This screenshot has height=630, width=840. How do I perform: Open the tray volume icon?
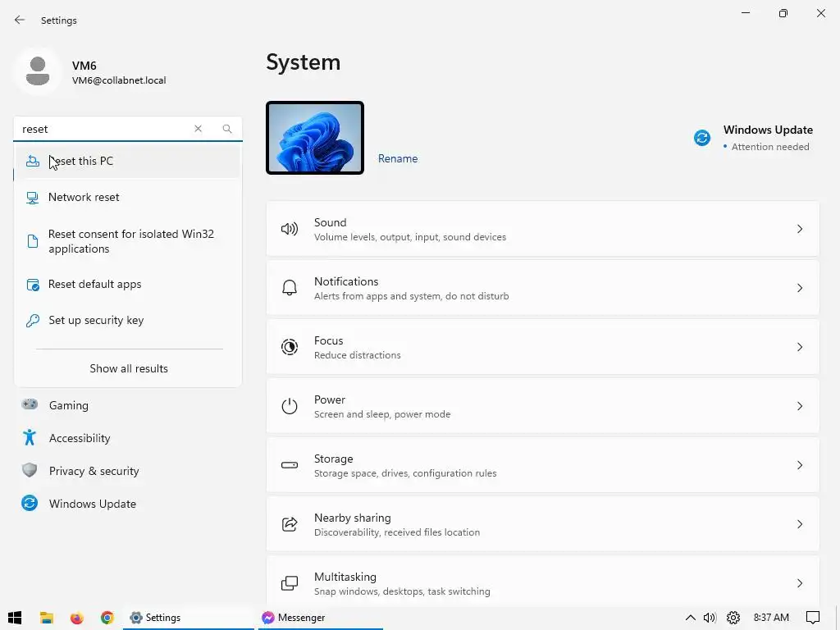(710, 618)
